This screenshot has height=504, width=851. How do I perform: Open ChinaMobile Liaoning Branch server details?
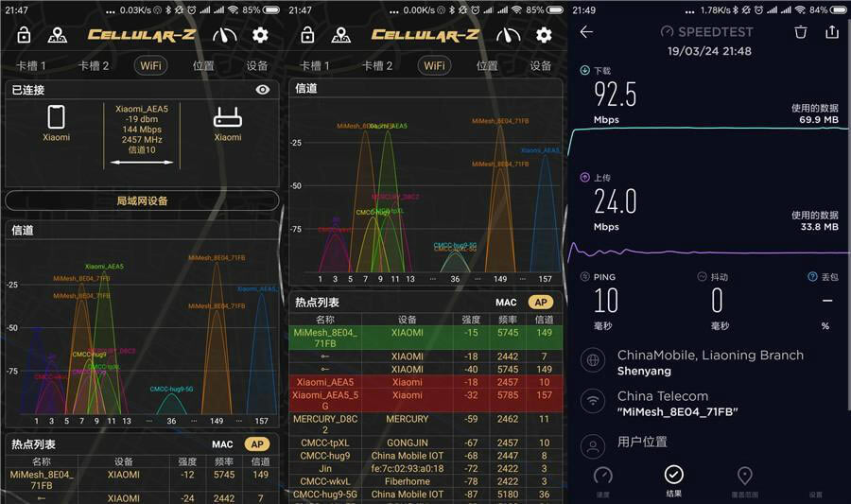(x=709, y=362)
